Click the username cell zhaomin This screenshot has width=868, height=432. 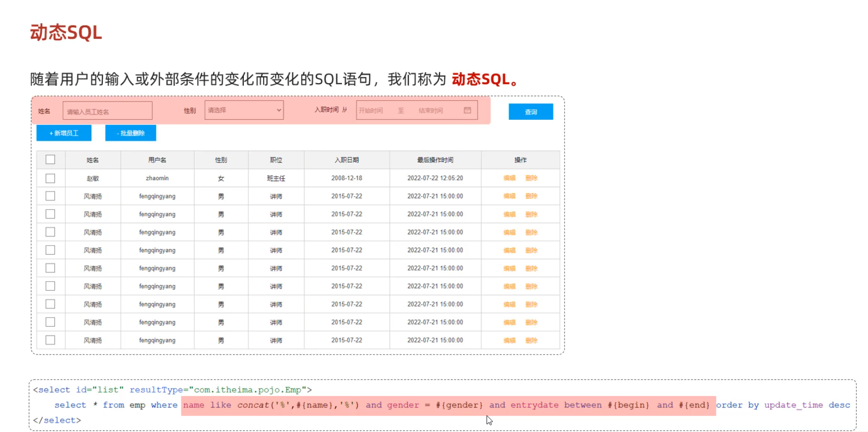click(157, 178)
